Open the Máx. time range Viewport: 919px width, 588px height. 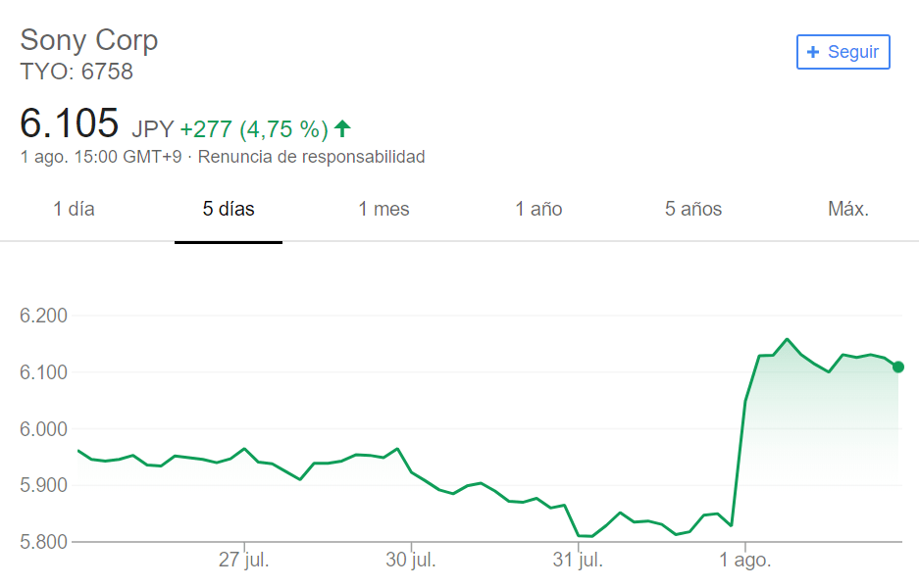pos(848,209)
